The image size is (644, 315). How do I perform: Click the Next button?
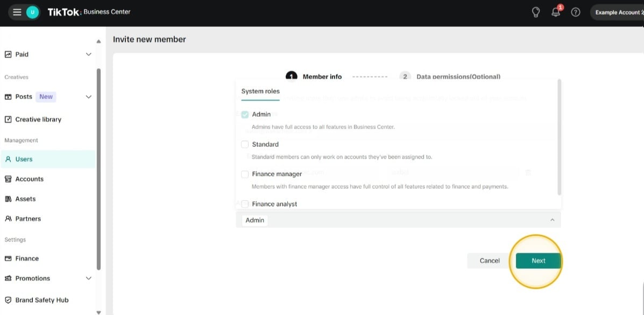coord(538,261)
